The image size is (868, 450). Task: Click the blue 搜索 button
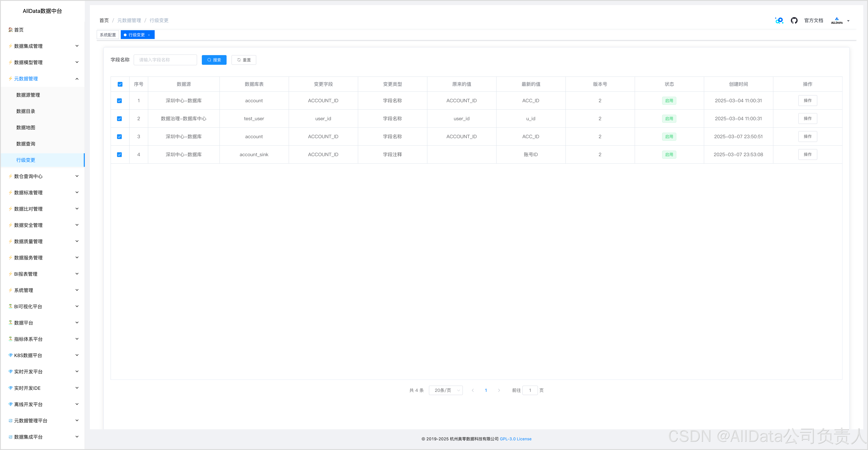214,60
